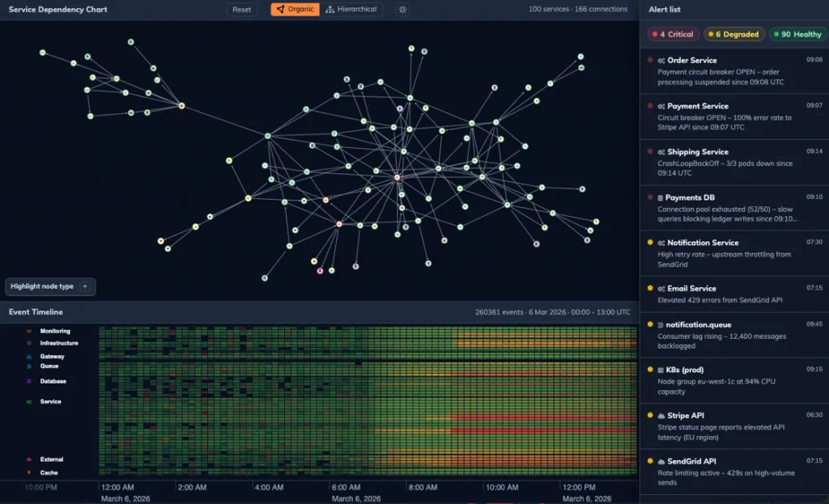This screenshot has height=504, width=829.
Task: Filter by 6 Degraded alerts badge
Action: pos(733,34)
